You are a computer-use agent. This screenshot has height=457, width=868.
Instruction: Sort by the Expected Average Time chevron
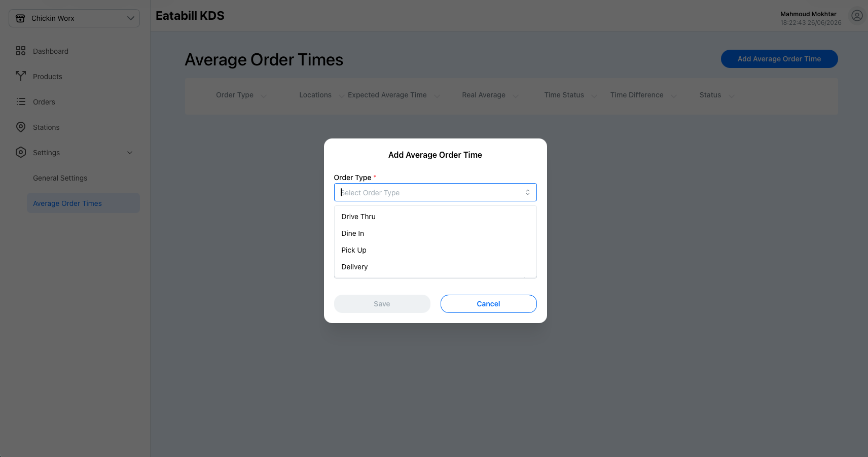click(x=437, y=96)
